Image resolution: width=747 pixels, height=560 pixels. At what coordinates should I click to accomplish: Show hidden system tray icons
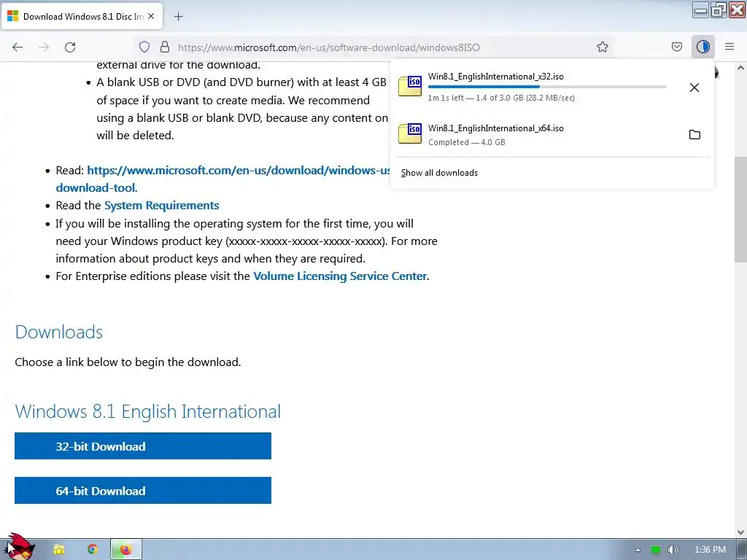point(638,550)
